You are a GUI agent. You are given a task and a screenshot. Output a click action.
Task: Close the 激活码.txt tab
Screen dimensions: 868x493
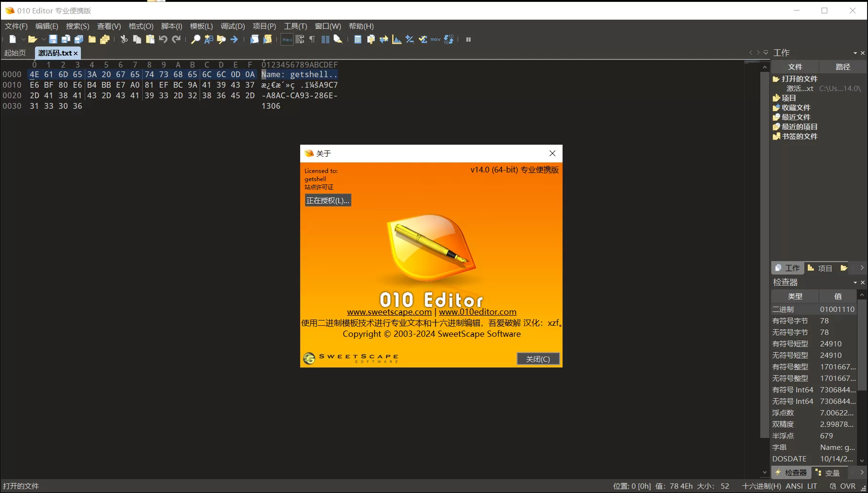[76, 53]
